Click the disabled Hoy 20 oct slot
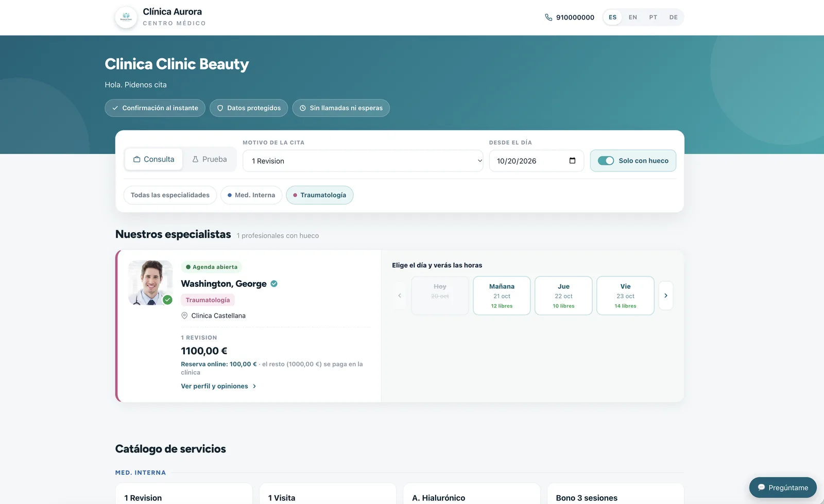Image resolution: width=824 pixels, height=504 pixels. 440,296
